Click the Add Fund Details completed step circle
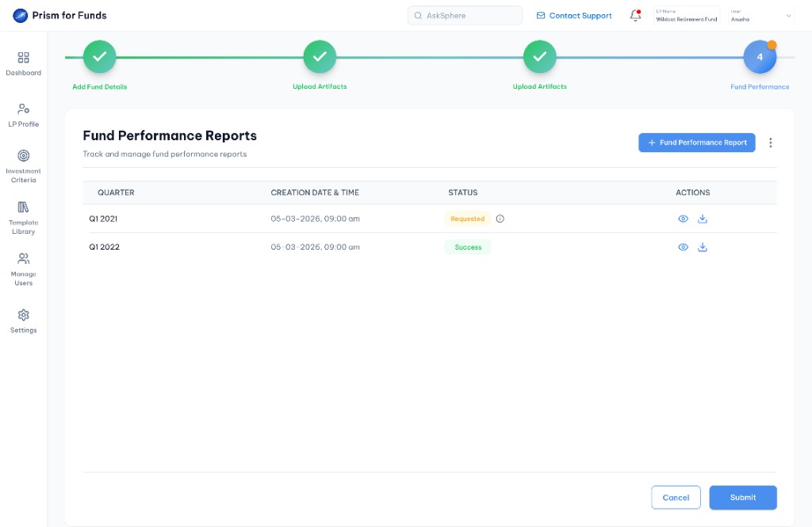 click(99, 57)
